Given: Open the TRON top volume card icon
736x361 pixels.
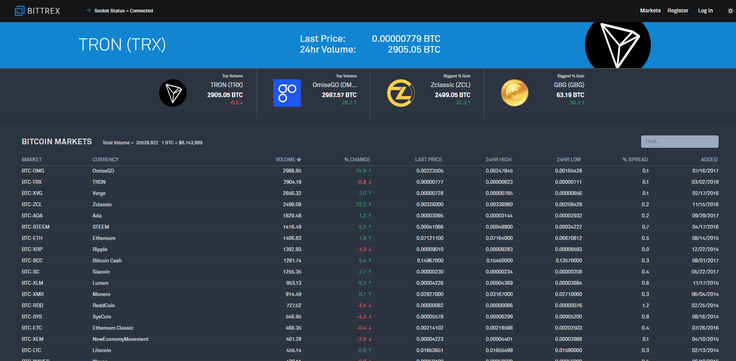Looking at the screenshot, I should pos(173,93).
